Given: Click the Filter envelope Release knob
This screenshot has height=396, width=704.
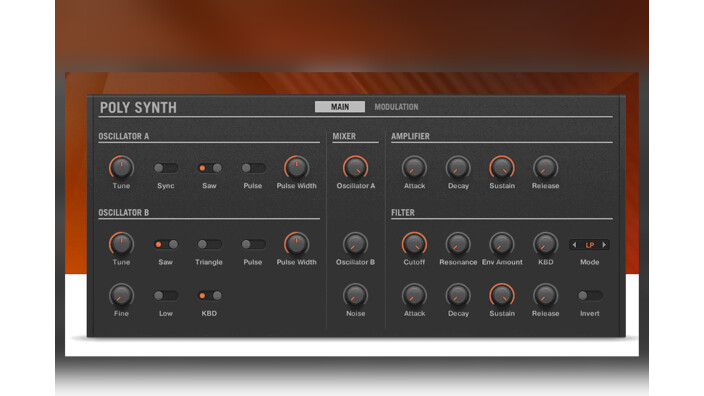Looking at the screenshot, I should 546,296.
